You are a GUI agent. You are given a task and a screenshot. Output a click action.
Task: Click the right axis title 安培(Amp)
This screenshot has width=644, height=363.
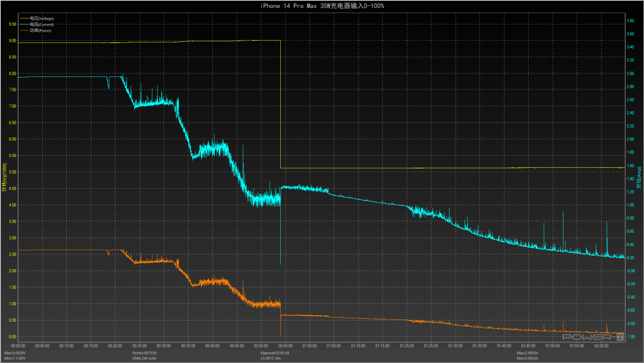tap(639, 177)
